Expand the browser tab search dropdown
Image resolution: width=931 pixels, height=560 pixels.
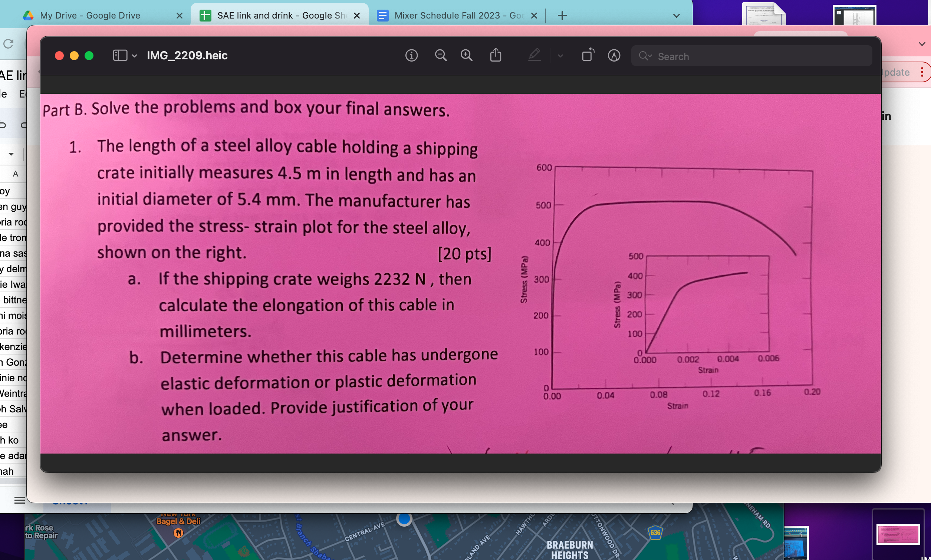[676, 16]
